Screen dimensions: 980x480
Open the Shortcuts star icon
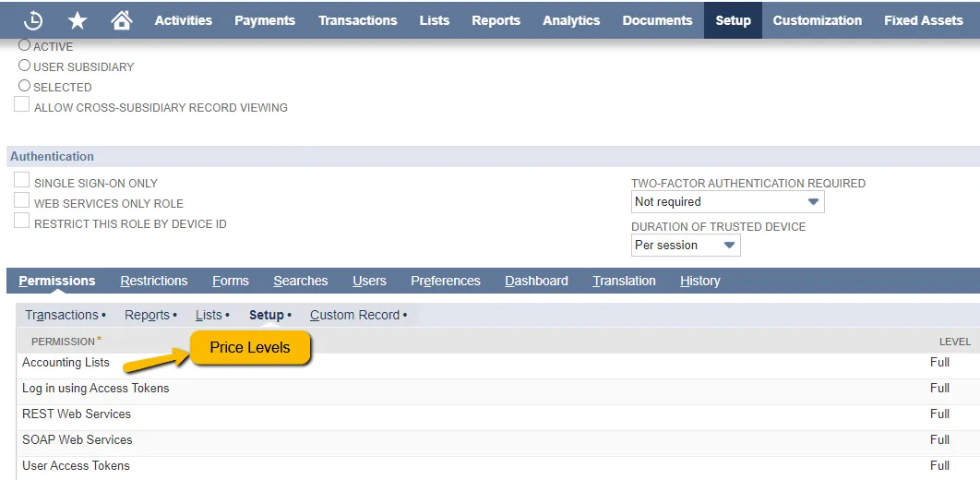[x=77, y=20]
